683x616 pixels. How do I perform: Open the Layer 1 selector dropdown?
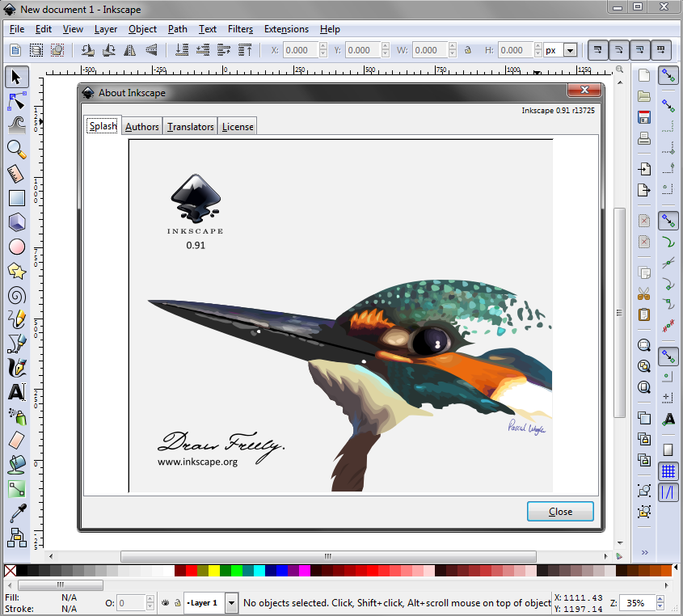tap(232, 603)
